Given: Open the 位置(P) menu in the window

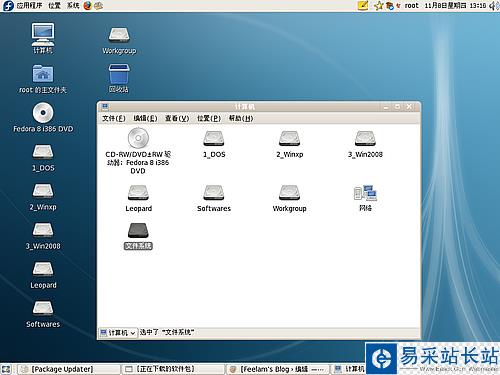Looking at the screenshot, I should (209, 118).
